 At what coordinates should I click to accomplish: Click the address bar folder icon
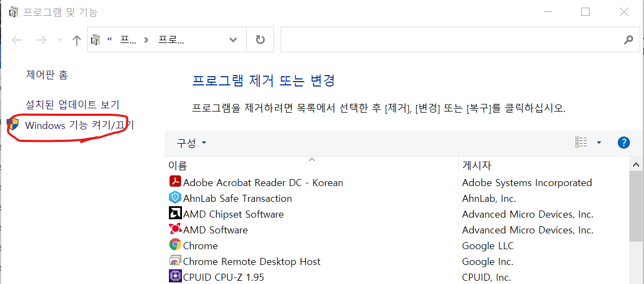(x=95, y=40)
